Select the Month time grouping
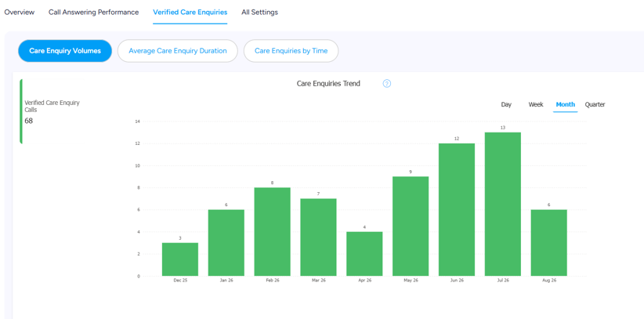644x319 pixels. 565,104
